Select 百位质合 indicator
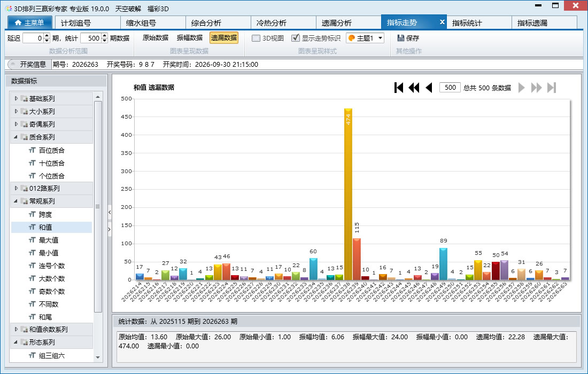This screenshot has height=374, width=588. [52, 150]
